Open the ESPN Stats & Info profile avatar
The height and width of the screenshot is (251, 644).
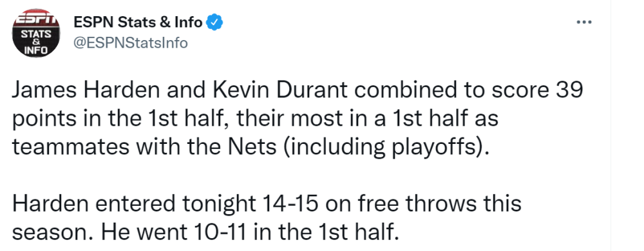36,33
